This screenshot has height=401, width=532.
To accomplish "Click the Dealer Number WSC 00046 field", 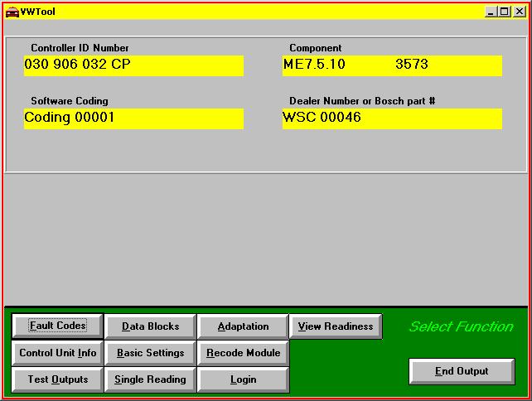I will (x=392, y=118).
